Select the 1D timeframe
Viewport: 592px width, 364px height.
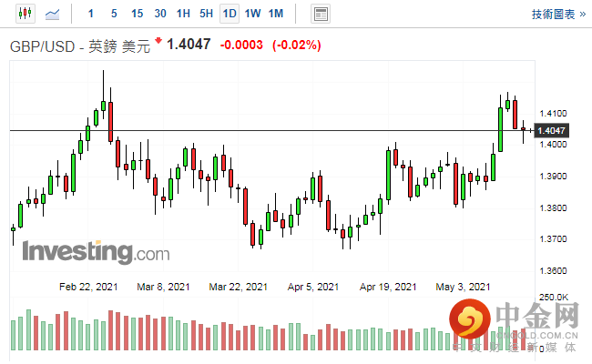pos(230,14)
